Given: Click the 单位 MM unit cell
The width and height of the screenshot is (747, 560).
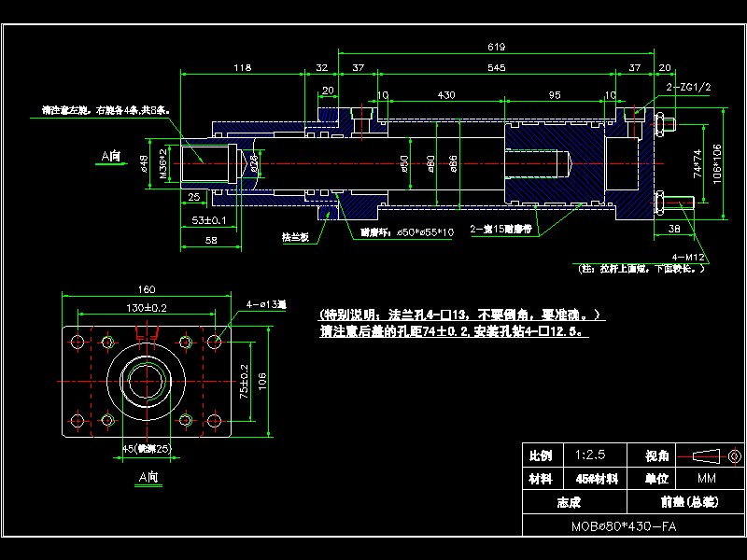Looking at the screenshot, I should [708, 477].
